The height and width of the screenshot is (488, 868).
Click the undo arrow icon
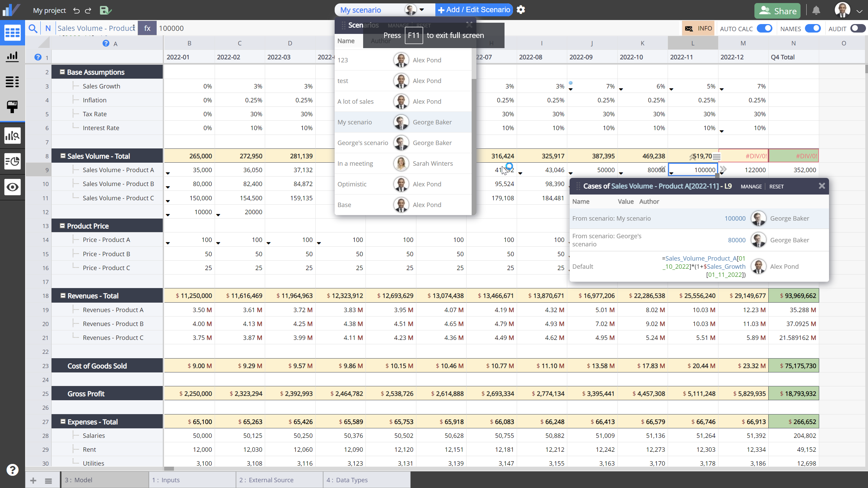point(76,11)
